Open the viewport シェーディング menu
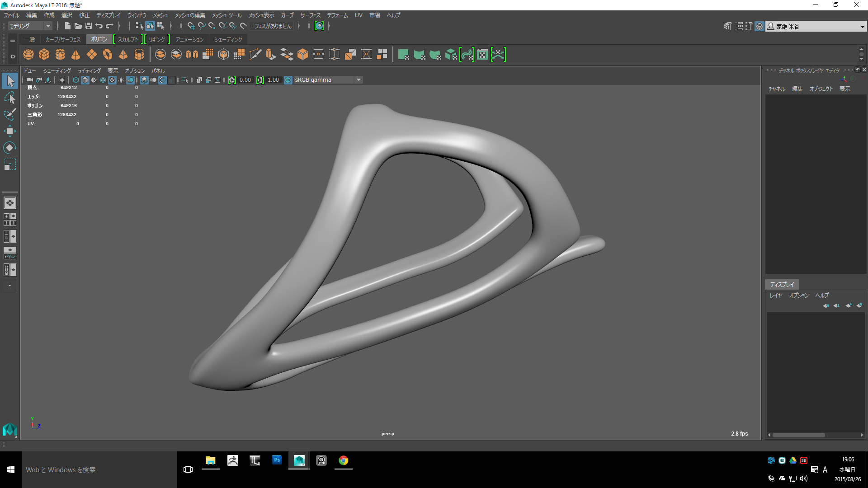 57,71
